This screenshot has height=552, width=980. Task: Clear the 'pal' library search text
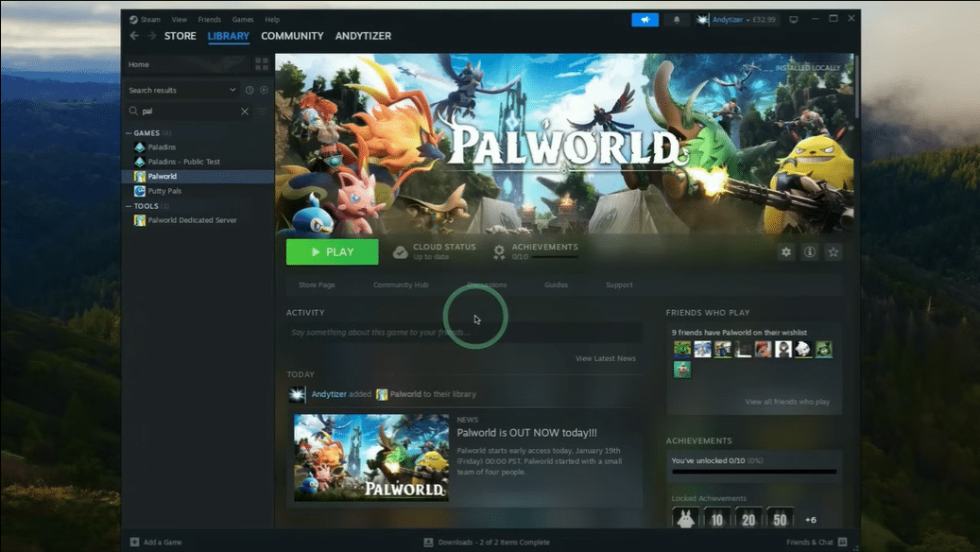tap(245, 112)
